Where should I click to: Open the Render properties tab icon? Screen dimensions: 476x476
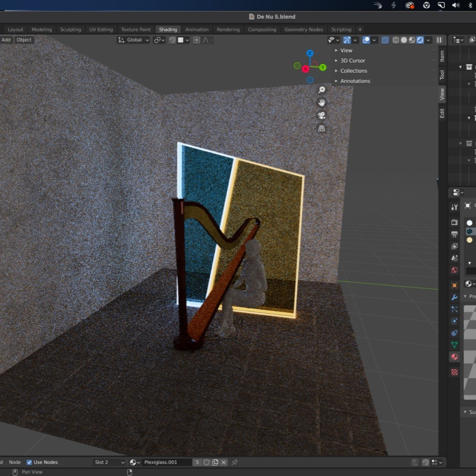[x=455, y=222]
